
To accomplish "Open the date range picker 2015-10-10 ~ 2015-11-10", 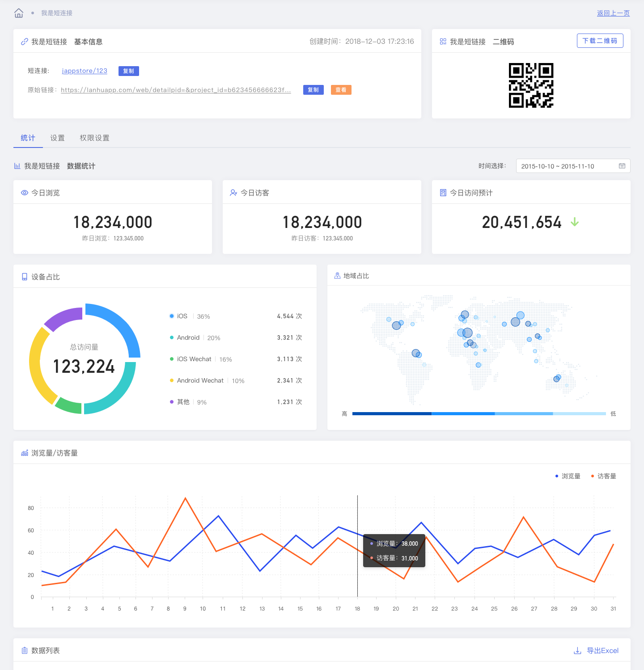I will tap(573, 166).
